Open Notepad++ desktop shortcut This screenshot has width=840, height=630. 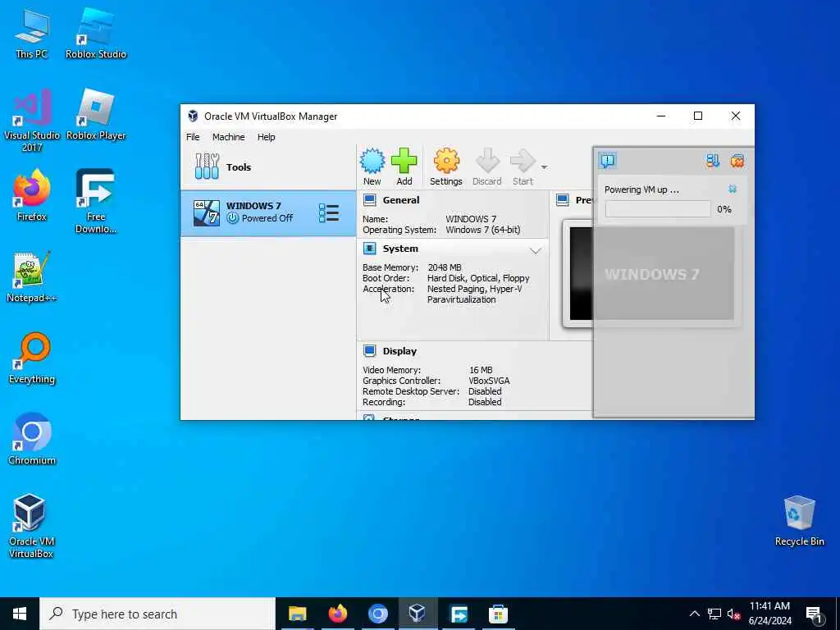(32, 277)
